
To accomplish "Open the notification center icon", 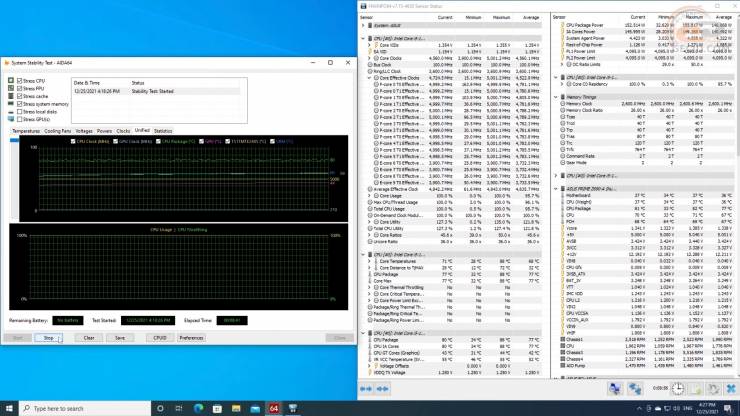I will [x=728, y=408].
